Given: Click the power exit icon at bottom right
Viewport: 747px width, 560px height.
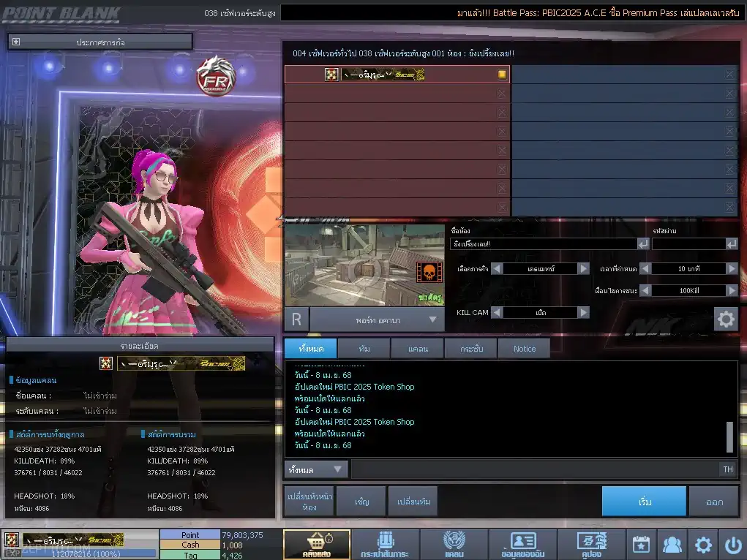Looking at the screenshot, I should (732, 545).
